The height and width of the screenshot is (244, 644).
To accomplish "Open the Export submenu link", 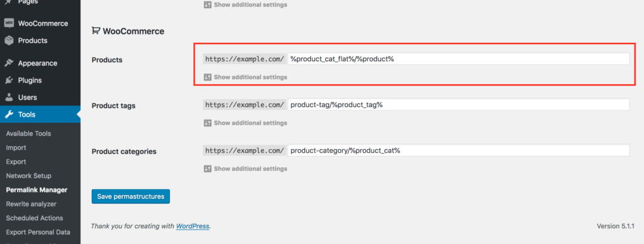I will click(16, 162).
